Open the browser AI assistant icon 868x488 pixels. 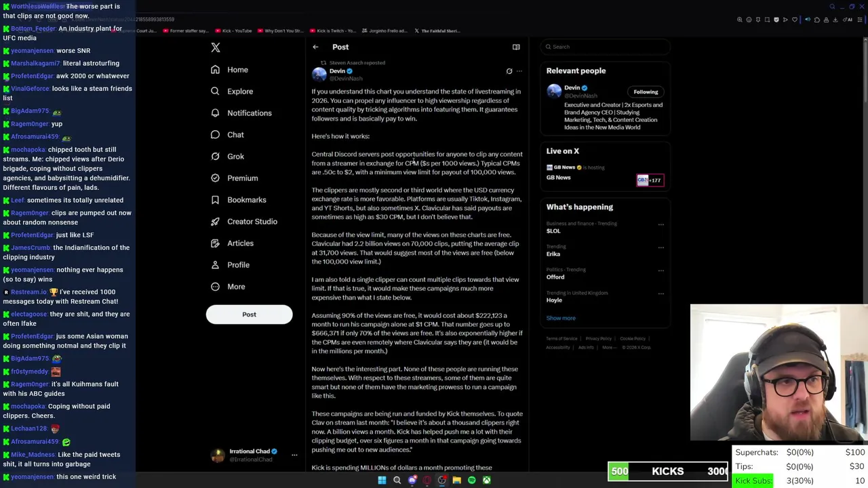point(847,20)
